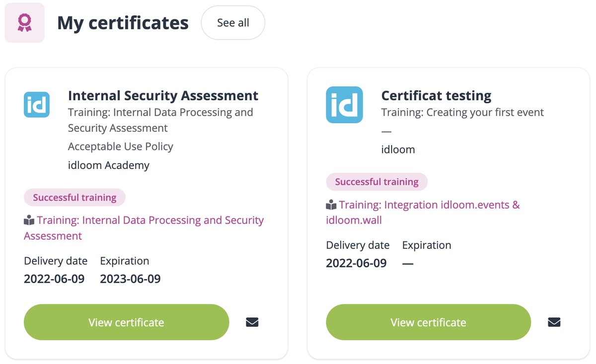This screenshot has height=364, width=596.
Task: Select the training book icon before Internal Data Processing link
Action: (x=29, y=219)
